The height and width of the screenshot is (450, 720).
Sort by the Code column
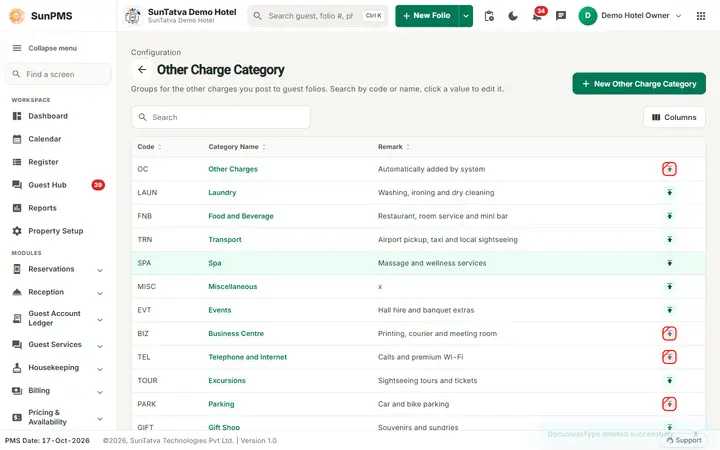(x=149, y=147)
